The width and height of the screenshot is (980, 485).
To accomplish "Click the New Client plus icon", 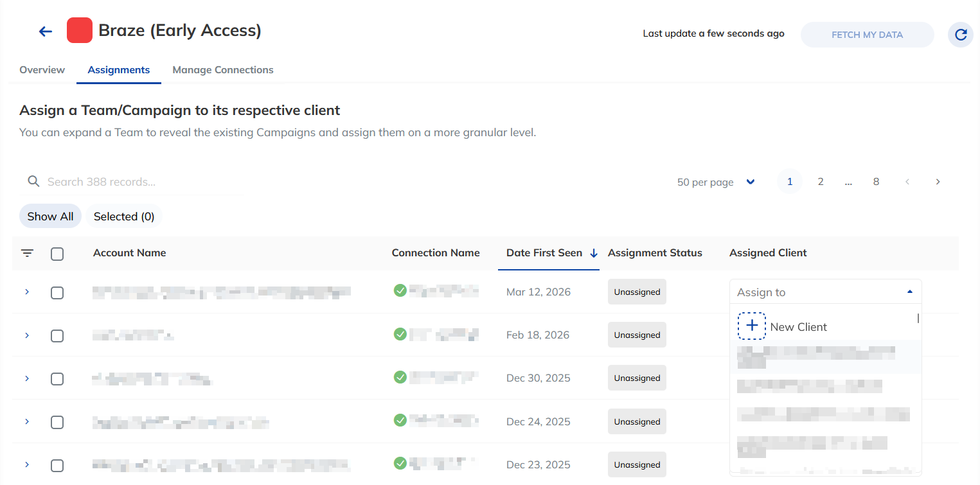I will pyautogui.click(x=752, y=326).
